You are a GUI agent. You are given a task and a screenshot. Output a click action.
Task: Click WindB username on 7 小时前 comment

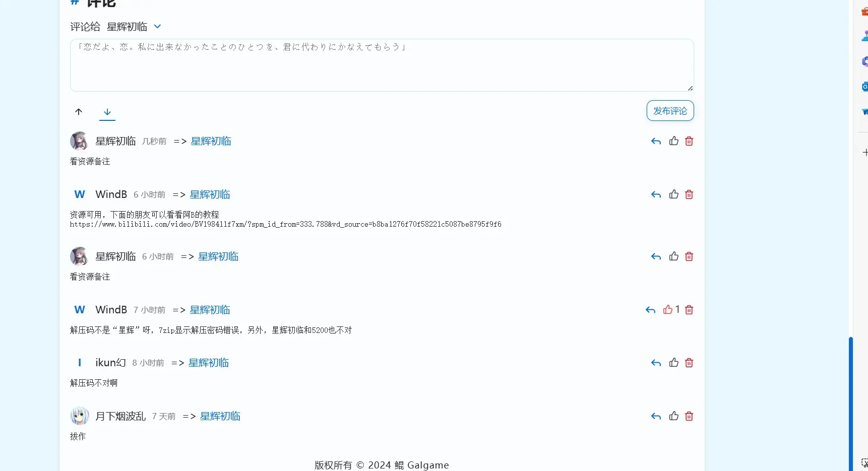click(111, 310)
